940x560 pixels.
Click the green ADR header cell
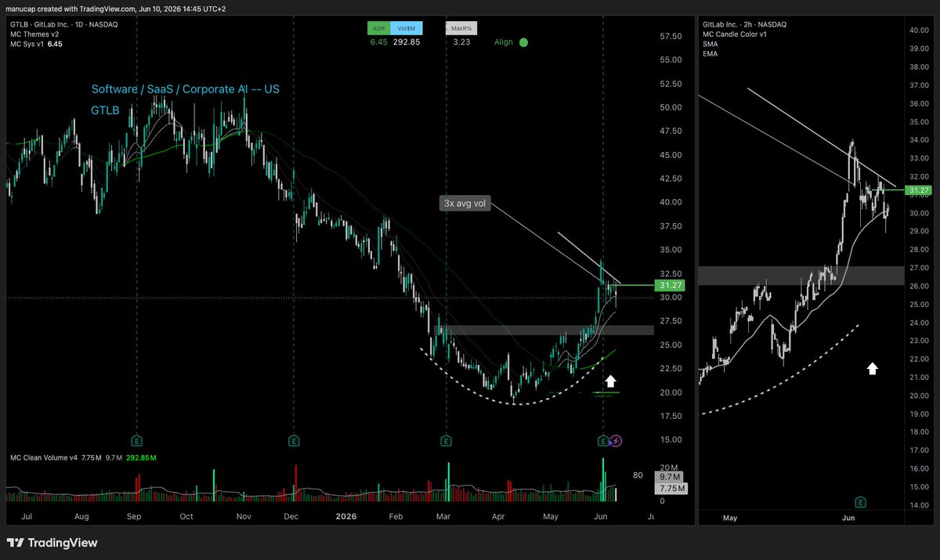(x=378, y=28)
